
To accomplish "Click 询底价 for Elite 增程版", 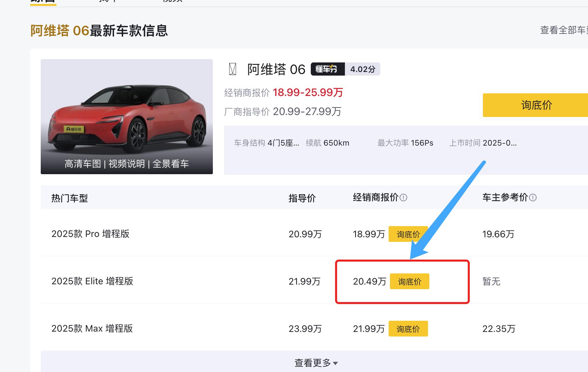I will coord(409,281).
